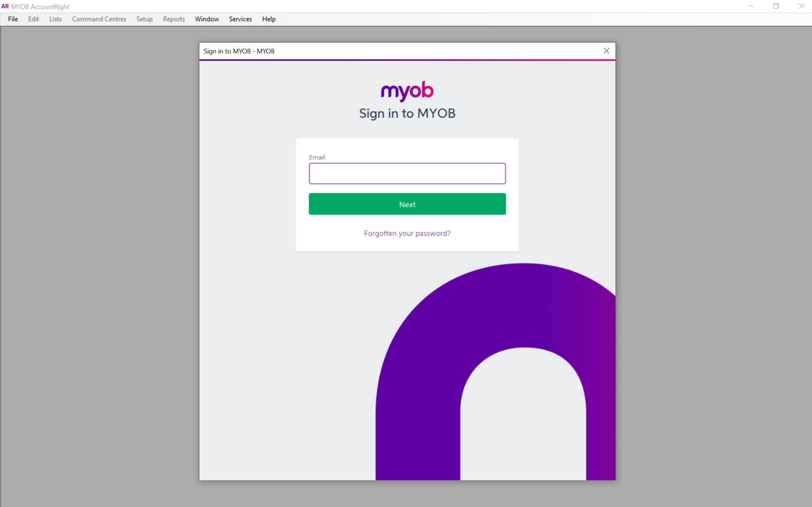Image resolution: width=812 pixels, height=507 pixels.
Task: Click into the Email input field
Action: [x=407, y=174]
